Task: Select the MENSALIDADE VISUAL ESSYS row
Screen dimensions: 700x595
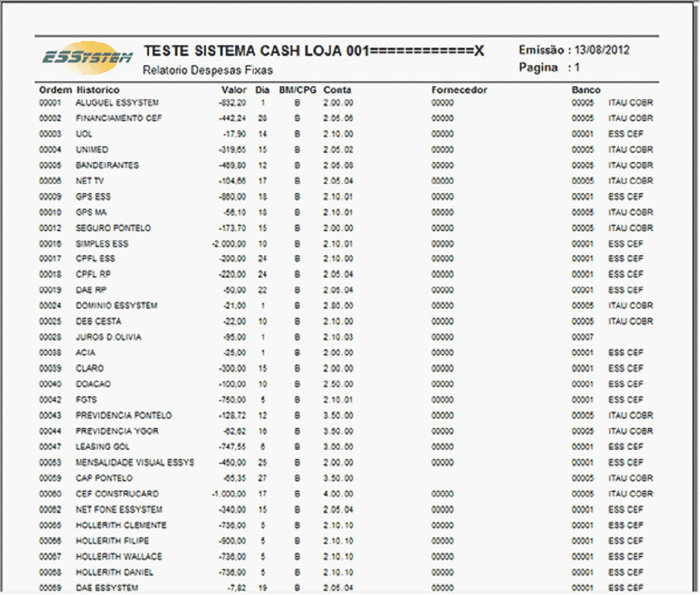Action: click(135, 462)
